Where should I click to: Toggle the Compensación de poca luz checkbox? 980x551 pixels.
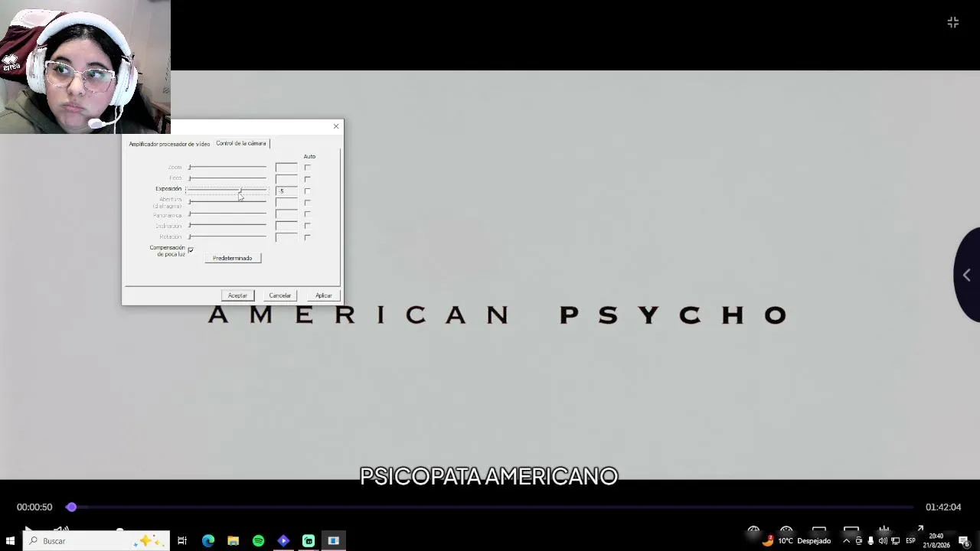(x=191, y=250)
